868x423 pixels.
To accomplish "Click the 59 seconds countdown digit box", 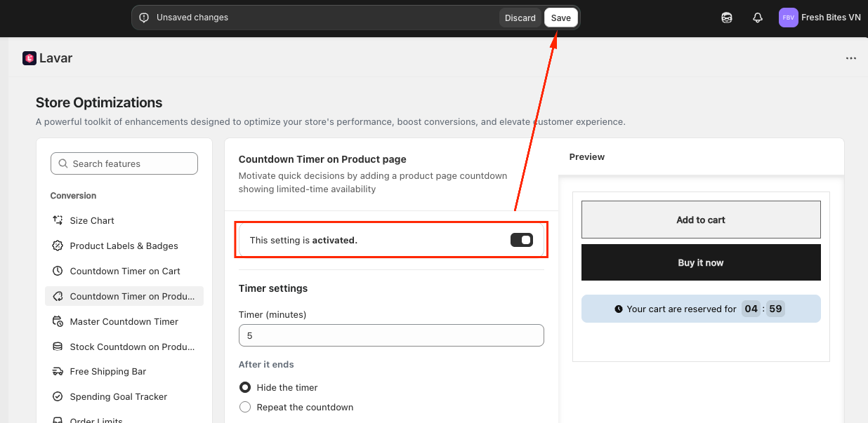I will pyautogui.click(x=775, y=309).
